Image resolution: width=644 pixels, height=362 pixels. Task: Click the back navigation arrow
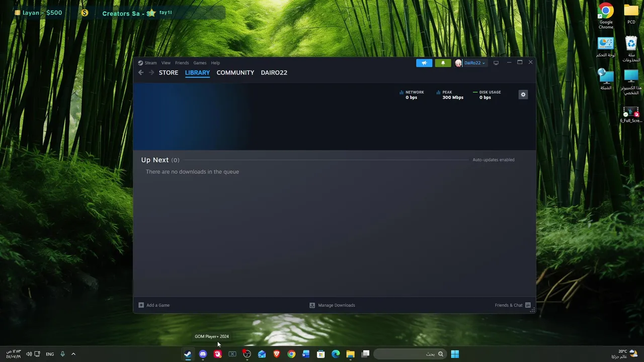pyautogui.click(x=141, y=72)
